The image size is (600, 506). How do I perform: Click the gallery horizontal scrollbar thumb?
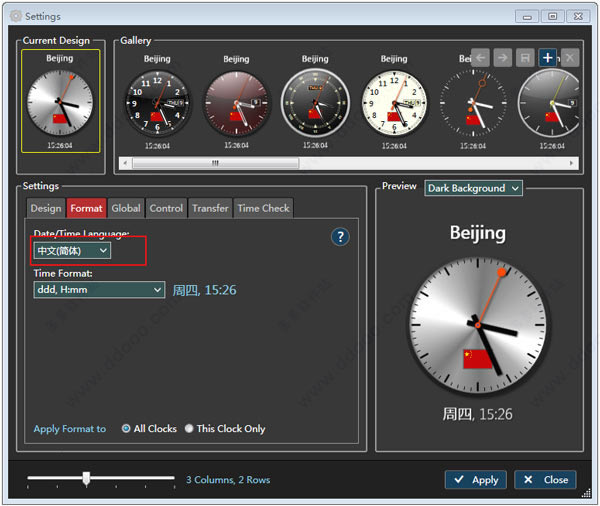(x=214, y=163)
